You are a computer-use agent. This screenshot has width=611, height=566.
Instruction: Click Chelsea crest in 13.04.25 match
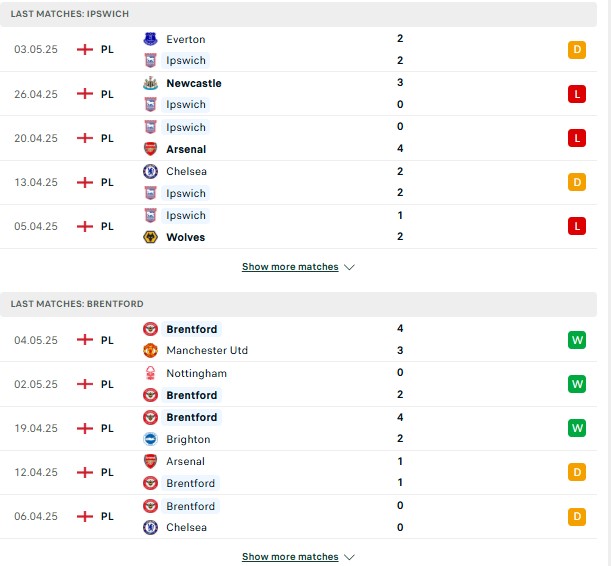tap(150, 171)
